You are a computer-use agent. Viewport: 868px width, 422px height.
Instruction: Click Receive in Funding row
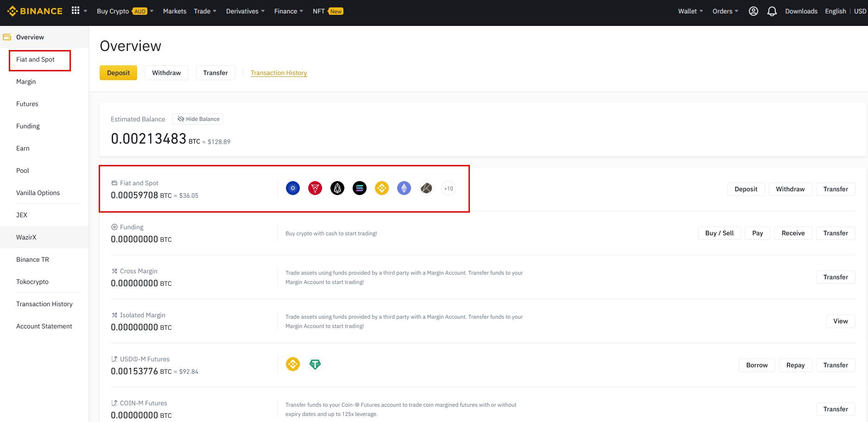pyautogui.click(x=793, y=233)
